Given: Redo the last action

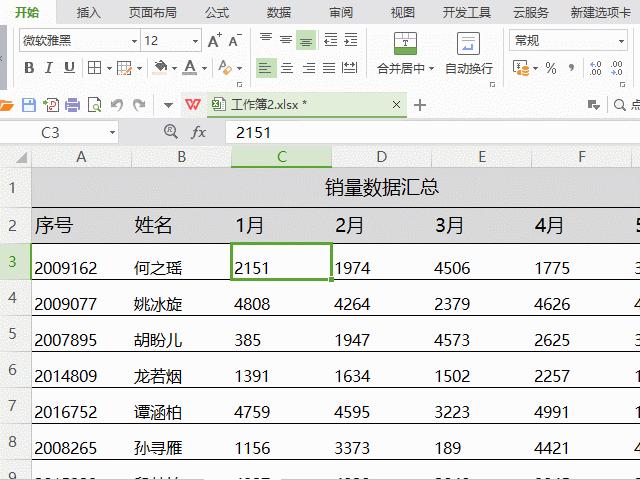Looking at the screenshot, I should click(x=139, y=105).
